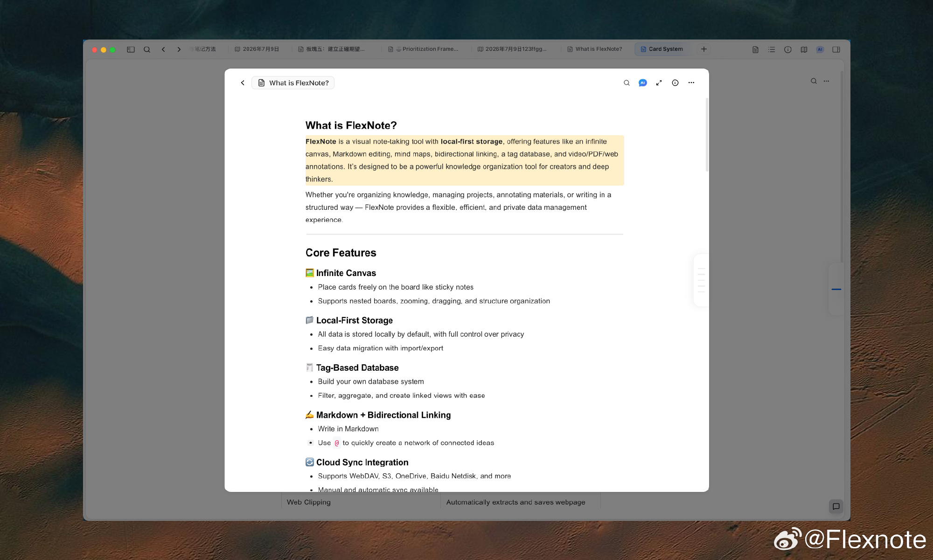Click the Core Features heading
This screenshot has height=560, width=933.
tap(341, 253)
